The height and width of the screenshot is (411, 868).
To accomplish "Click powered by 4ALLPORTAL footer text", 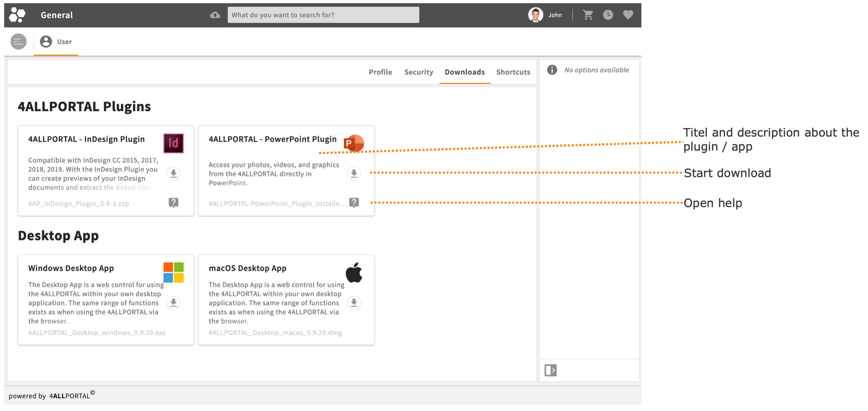I will tap(52, 395).
